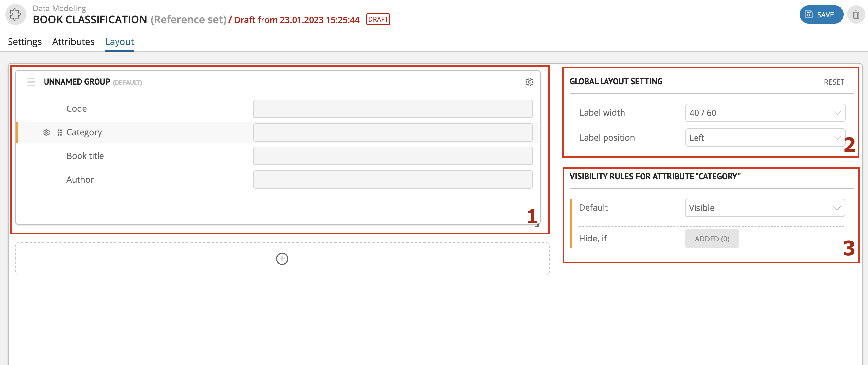This screenshot has height=365, width=868.
Task: Switch to the Settings tab
Action: tap(25, 42)
